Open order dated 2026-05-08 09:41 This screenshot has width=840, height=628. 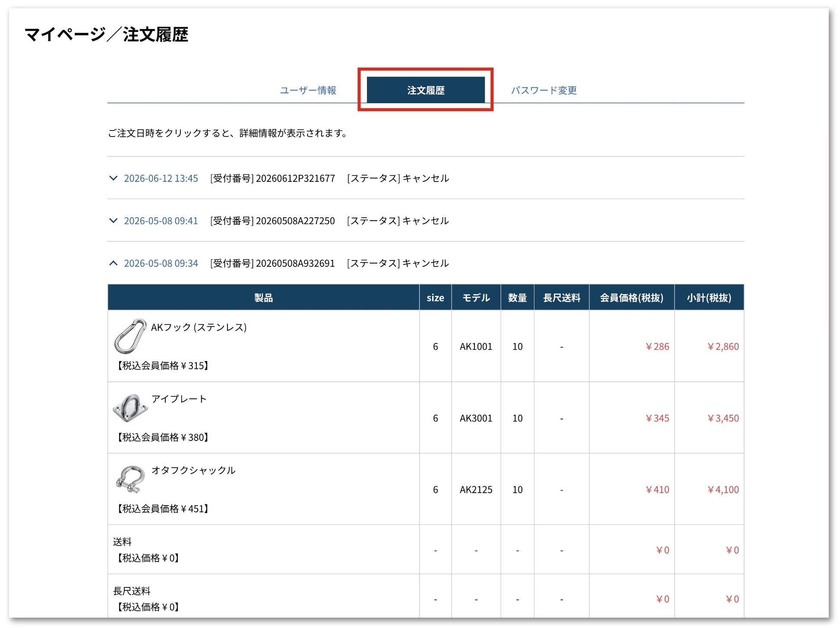point(161,221)
